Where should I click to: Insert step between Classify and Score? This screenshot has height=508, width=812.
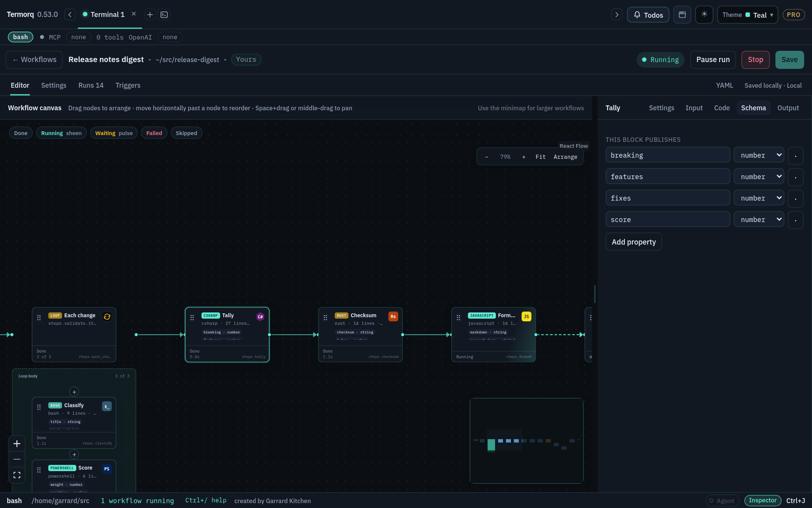pos(74,455)
